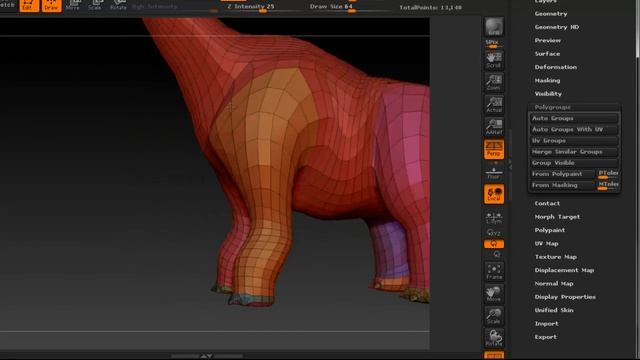This screenshot has width=640, height=360.
Task: Select the Z-axis rotation mode below orange one
Action: pyautogui.click(x=496, y=254)
